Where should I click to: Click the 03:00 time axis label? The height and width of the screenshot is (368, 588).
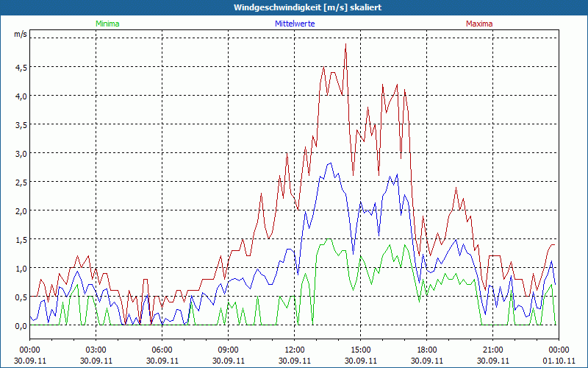point(96,350)
